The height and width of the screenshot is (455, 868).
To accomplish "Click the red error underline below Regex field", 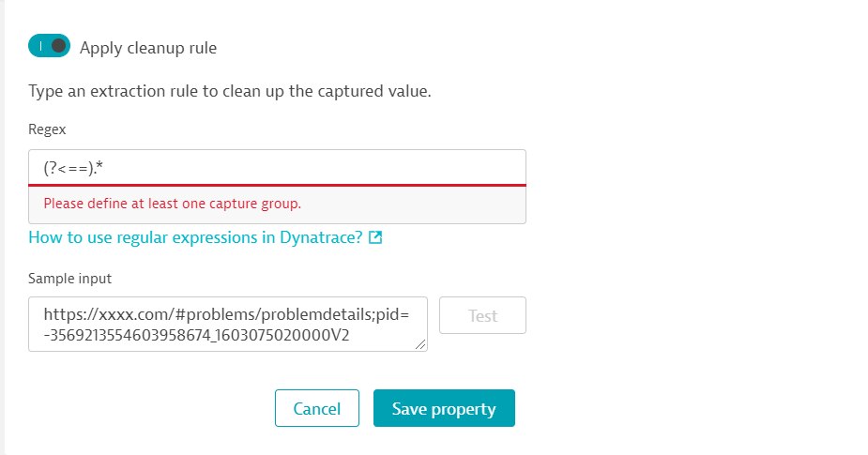I will click(x=277, y=185).
